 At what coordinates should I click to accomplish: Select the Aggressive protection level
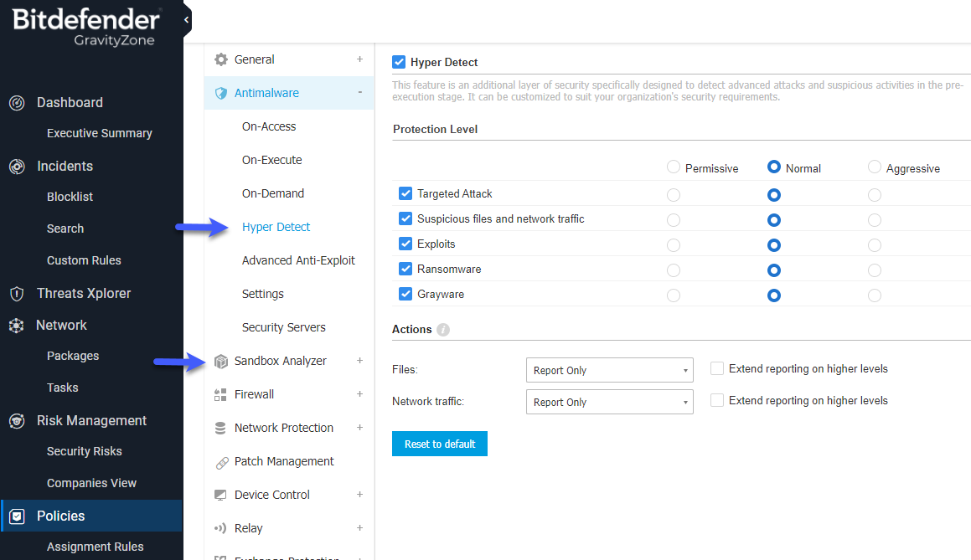coord(875,167)
